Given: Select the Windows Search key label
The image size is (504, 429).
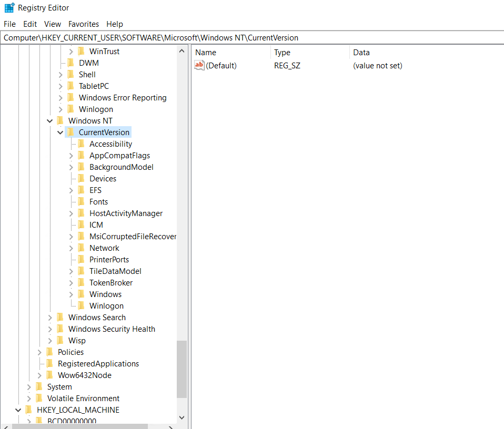Looking at the screenshot, I should pyautogui.click(x=97, y=317).
